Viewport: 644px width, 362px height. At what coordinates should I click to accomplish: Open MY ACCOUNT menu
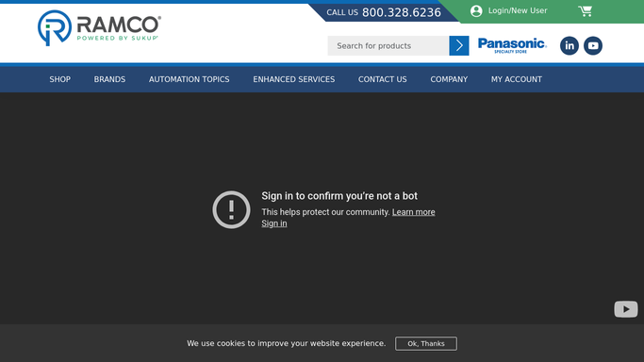coord(517,79)
